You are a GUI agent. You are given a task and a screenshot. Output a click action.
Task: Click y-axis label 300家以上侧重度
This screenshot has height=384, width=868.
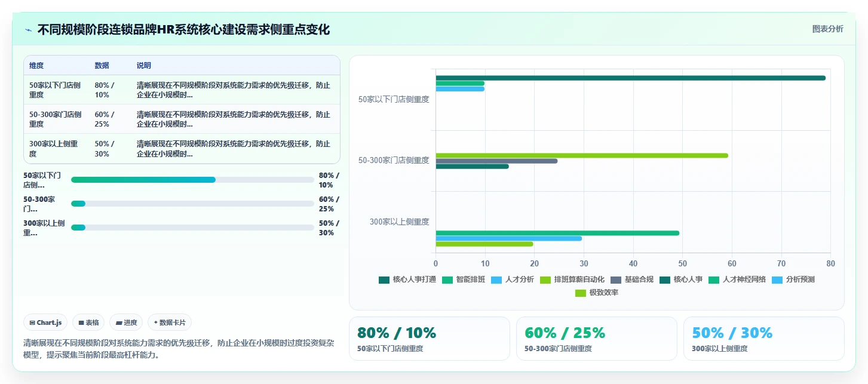click(x=399, y=222)
